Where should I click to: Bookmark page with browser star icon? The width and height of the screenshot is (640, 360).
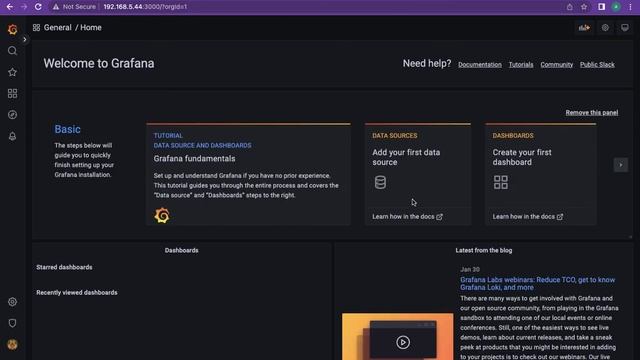coord(584,7)
